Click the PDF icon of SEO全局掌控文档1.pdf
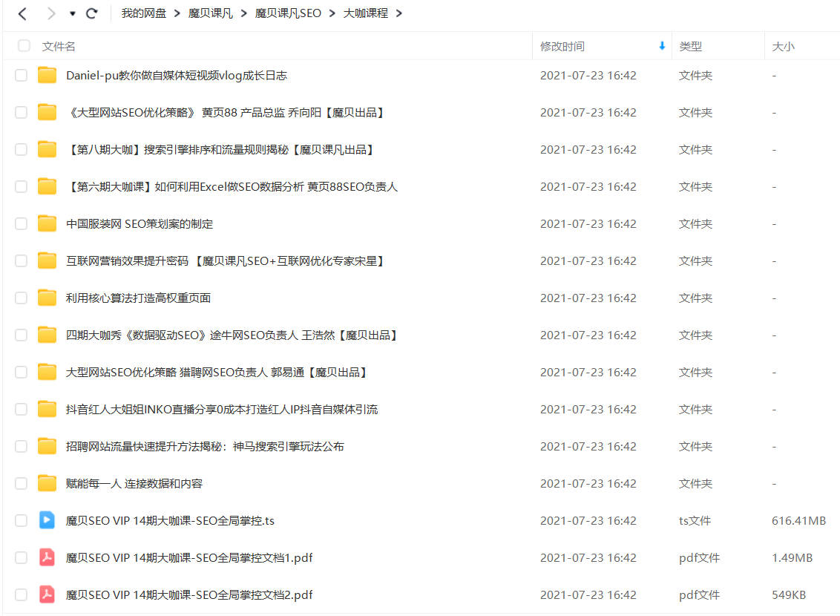This screenshot has height=616, width=840. click(x=47, y=557)
